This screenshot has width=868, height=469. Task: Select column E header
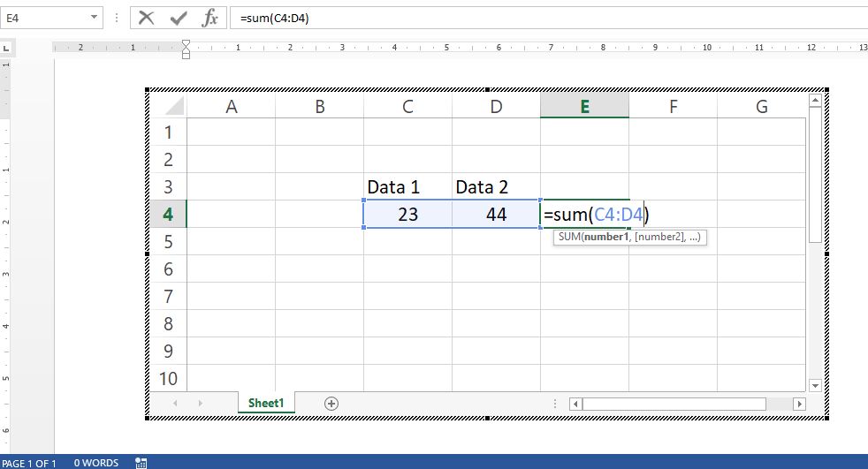[584, 106]
